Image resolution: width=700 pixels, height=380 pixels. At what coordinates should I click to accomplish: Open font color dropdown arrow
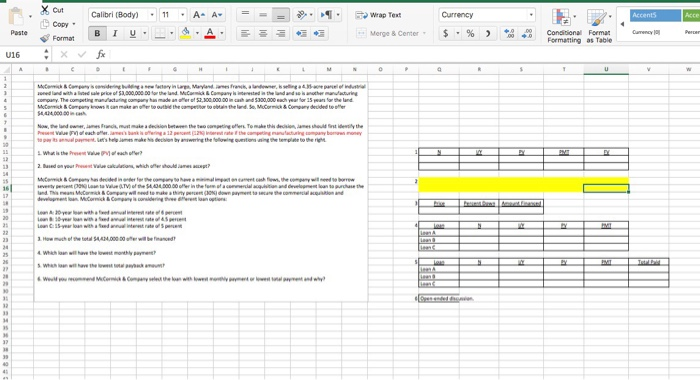221,33
